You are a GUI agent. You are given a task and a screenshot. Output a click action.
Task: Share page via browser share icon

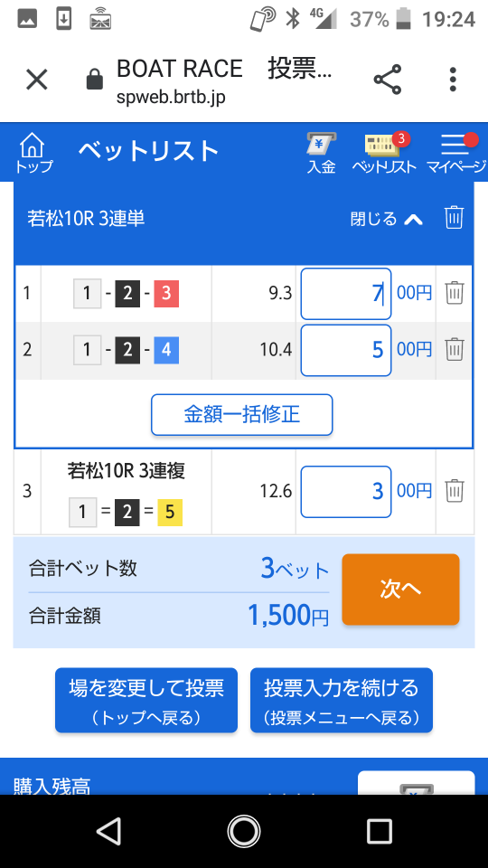pyautogui.click(x=388, y=80)
